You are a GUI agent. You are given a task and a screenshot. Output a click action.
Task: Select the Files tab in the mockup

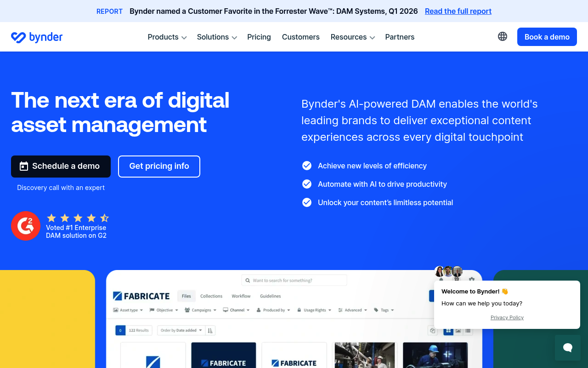[x=187, y=296]
